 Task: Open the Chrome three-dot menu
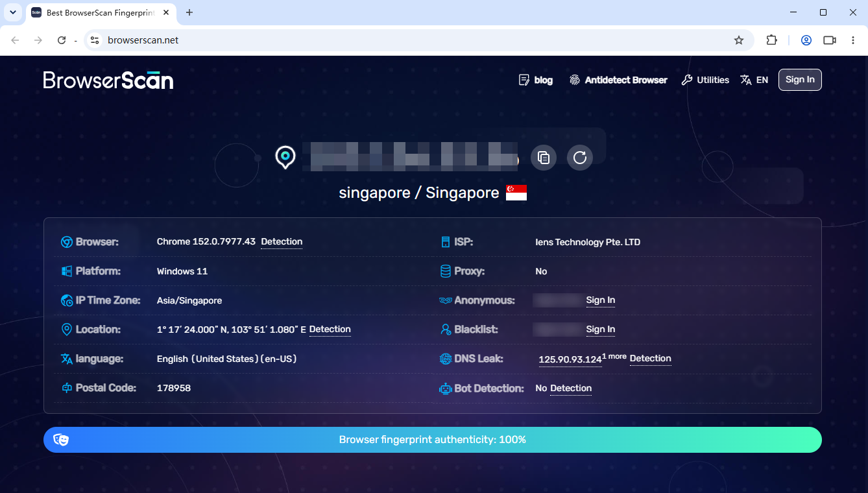[853, 40]
